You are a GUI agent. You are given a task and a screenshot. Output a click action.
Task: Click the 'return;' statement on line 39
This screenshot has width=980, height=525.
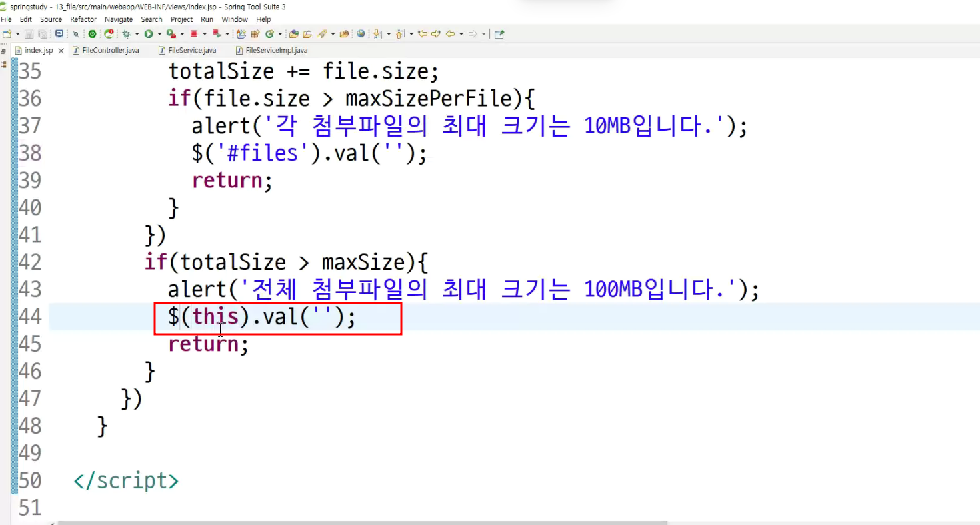pyautogui.click(x=232, y=181)
